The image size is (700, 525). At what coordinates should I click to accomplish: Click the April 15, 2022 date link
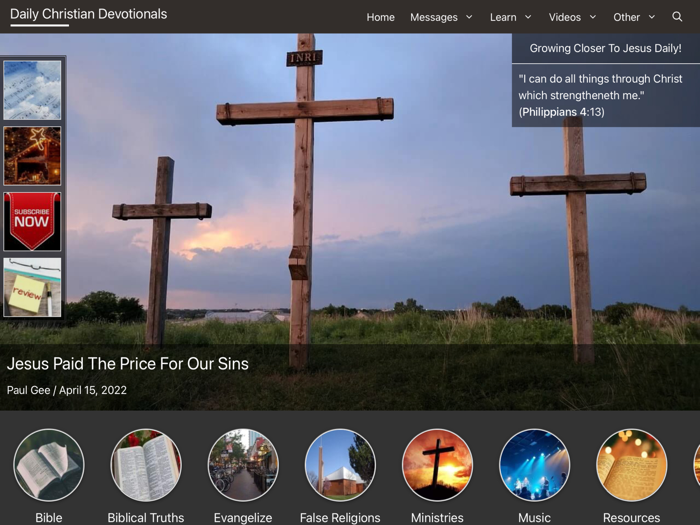[x=93, y=390]
